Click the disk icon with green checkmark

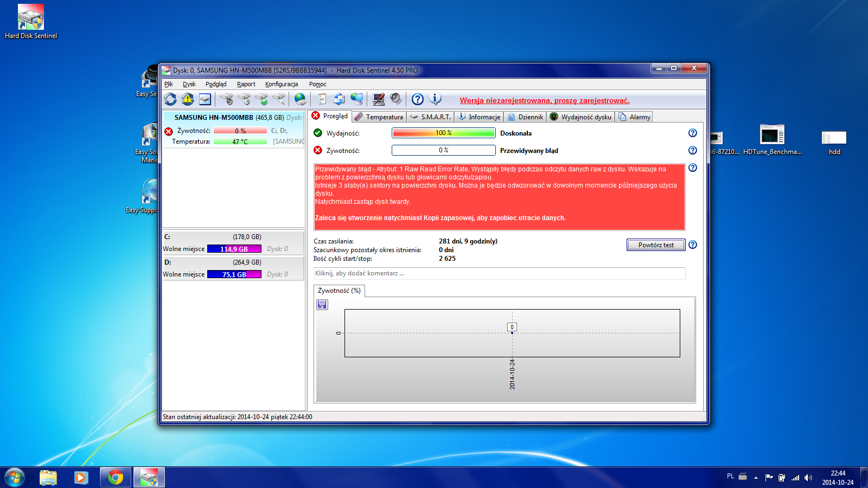pos(261,99)
